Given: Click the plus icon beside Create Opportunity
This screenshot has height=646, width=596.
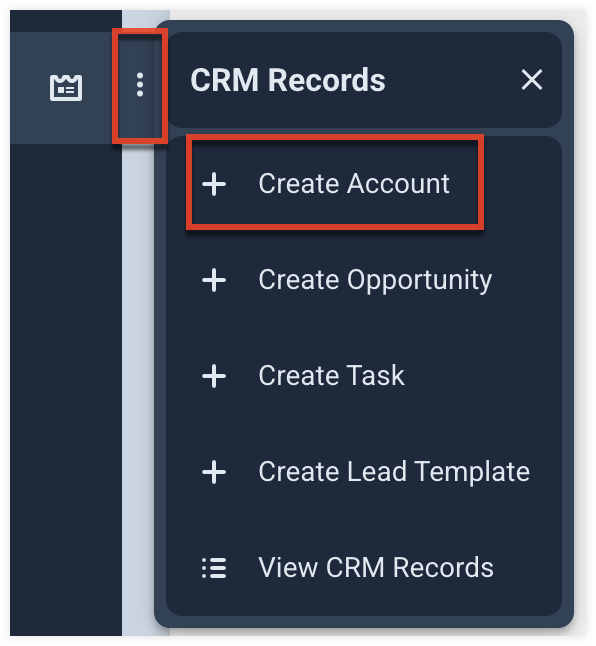Looking at the screenshot, I should coord(214,280).
